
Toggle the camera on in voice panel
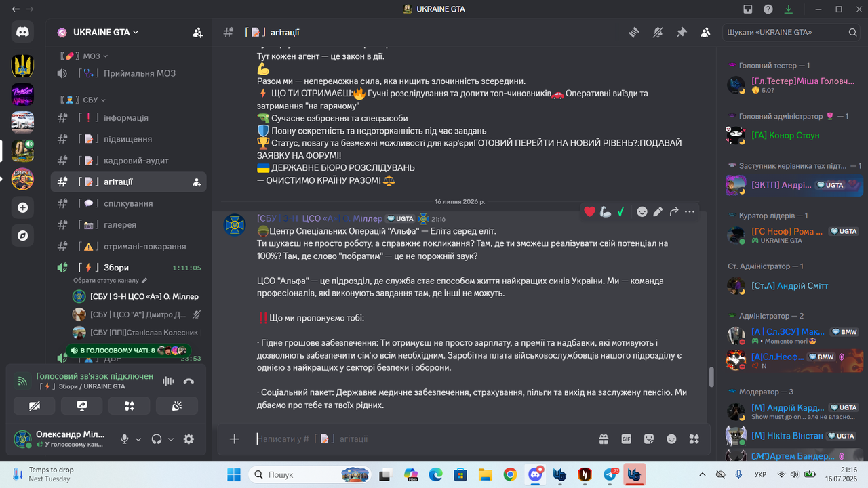click(35, 405)
